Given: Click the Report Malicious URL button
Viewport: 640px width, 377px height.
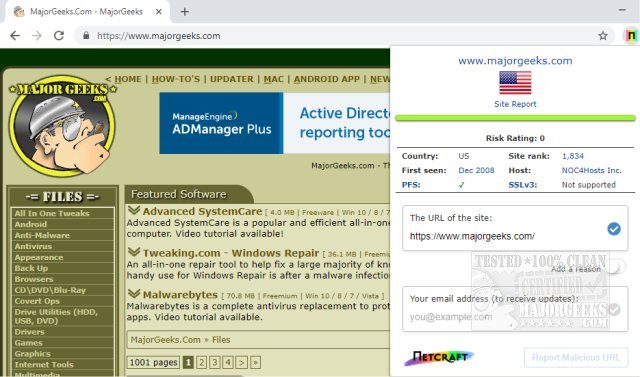Looking at the screenshot, I should [576, 357].
